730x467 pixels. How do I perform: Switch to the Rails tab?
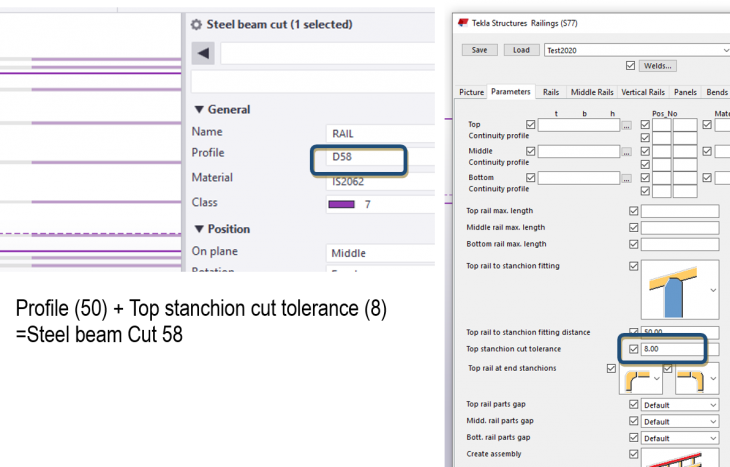click(551, 92)
